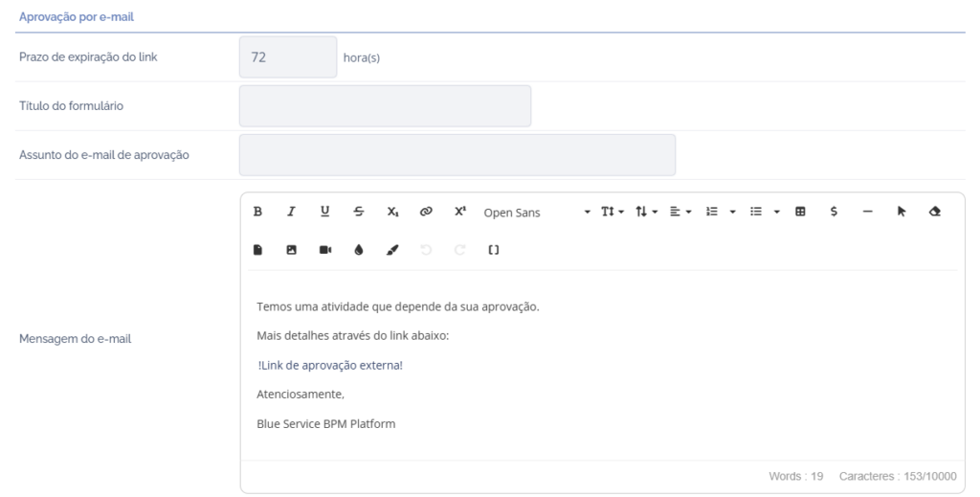This screenshot has width=980, height=497.
Task: Toggle bold formatting in the editor
Action: (x=257, y=213)
